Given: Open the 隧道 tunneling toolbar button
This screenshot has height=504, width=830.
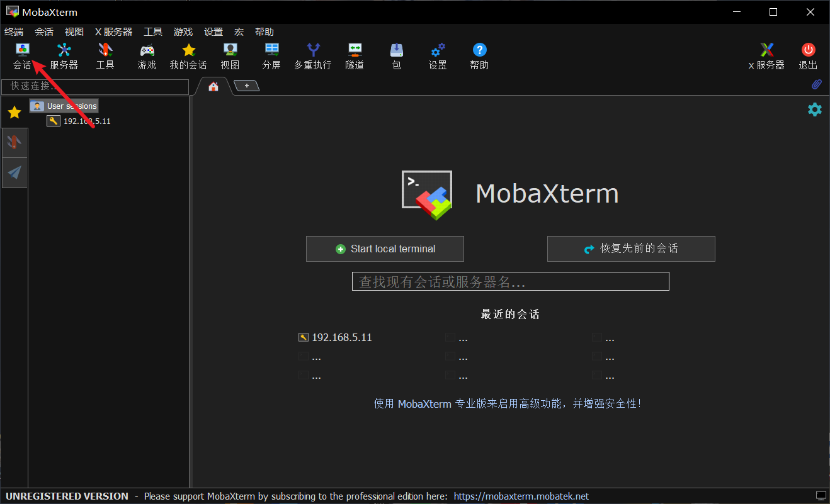Looking at the screenshot, I should [x=355, y=56].
